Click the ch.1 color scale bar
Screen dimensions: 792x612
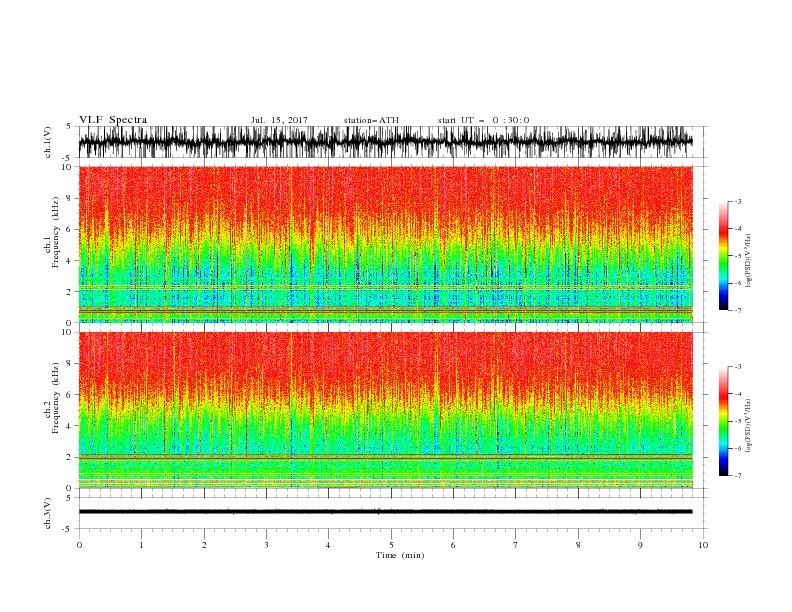tap(723, 256)
